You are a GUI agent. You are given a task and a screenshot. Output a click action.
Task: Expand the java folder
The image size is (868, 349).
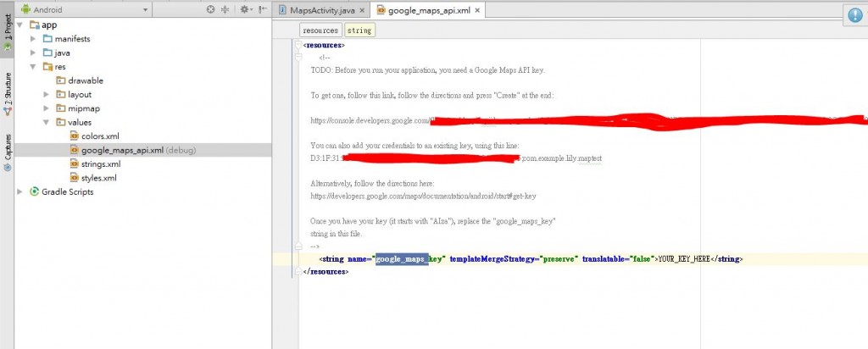tap(33, 53)
